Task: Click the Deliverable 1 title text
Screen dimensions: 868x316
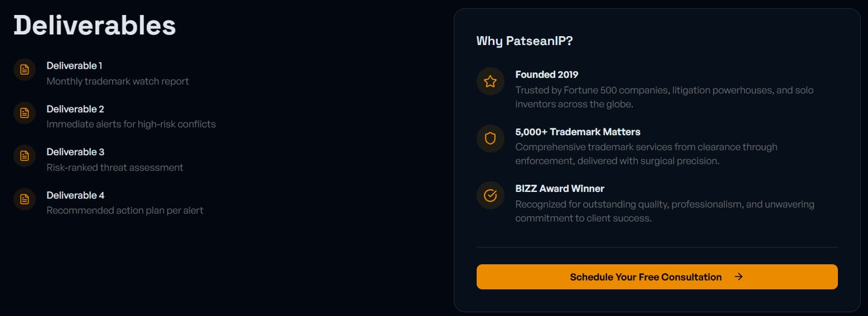Action: (74, 66)
